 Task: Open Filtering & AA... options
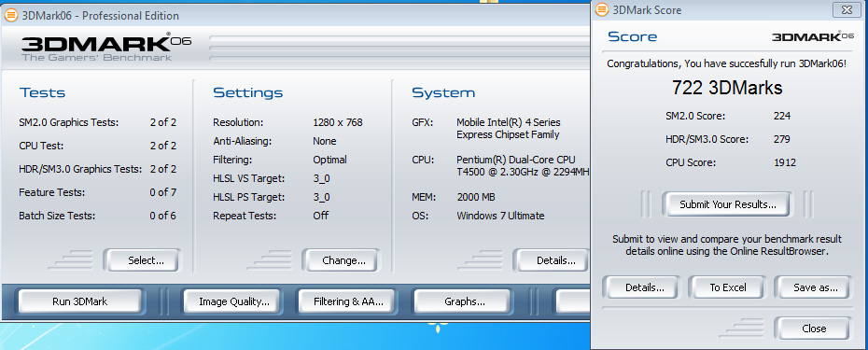pyautogui.click(x=348, y=301)
